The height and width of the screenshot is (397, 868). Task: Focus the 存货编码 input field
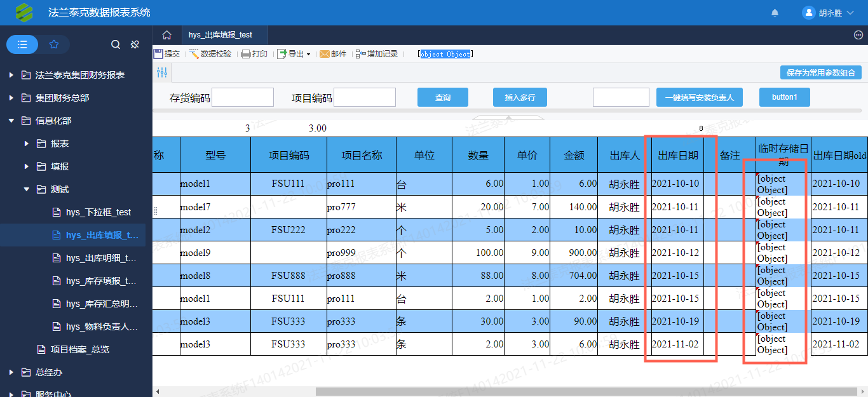(x=243, y=97)
